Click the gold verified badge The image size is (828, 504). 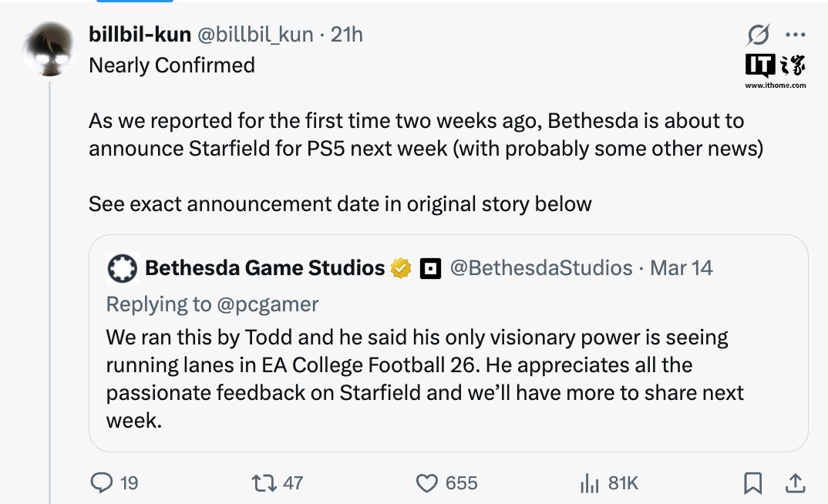pyautogui.click(x=401, y=268)
